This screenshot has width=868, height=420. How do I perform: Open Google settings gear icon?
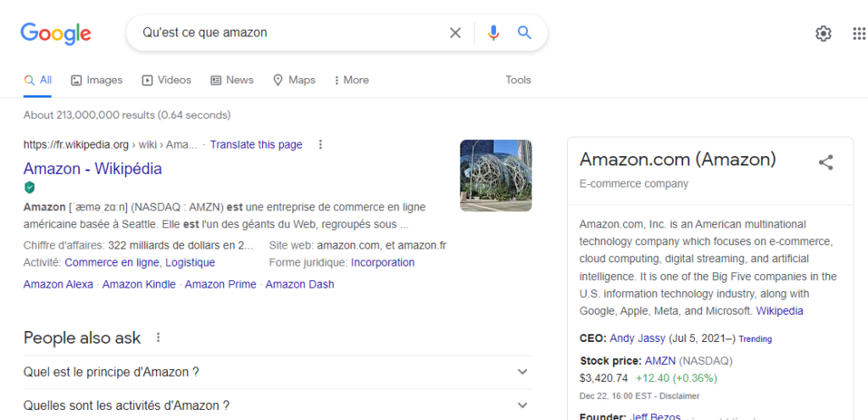[x=823, y=33]
